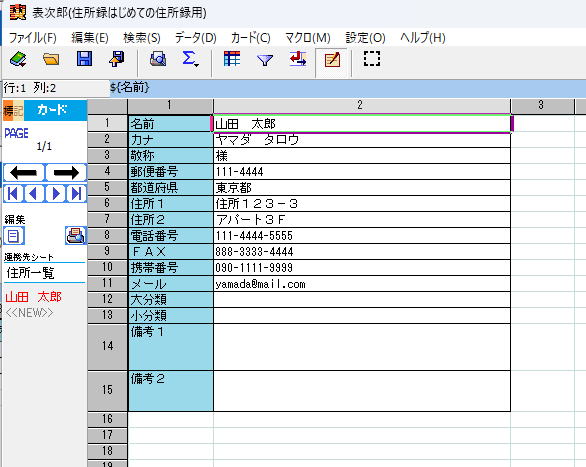Open file with the folder toolbar icon

coord(51,59)
